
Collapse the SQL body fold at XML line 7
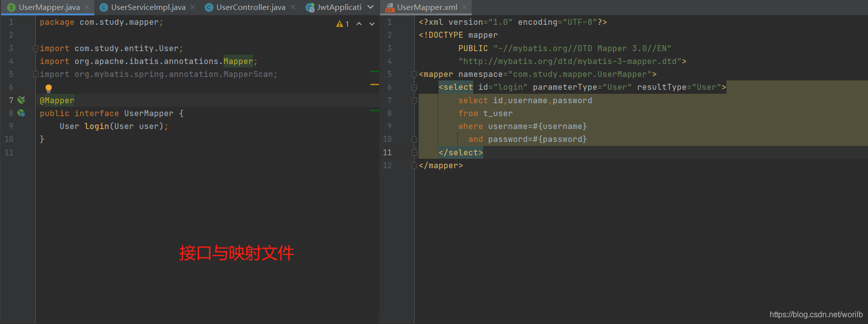(414, 100)
